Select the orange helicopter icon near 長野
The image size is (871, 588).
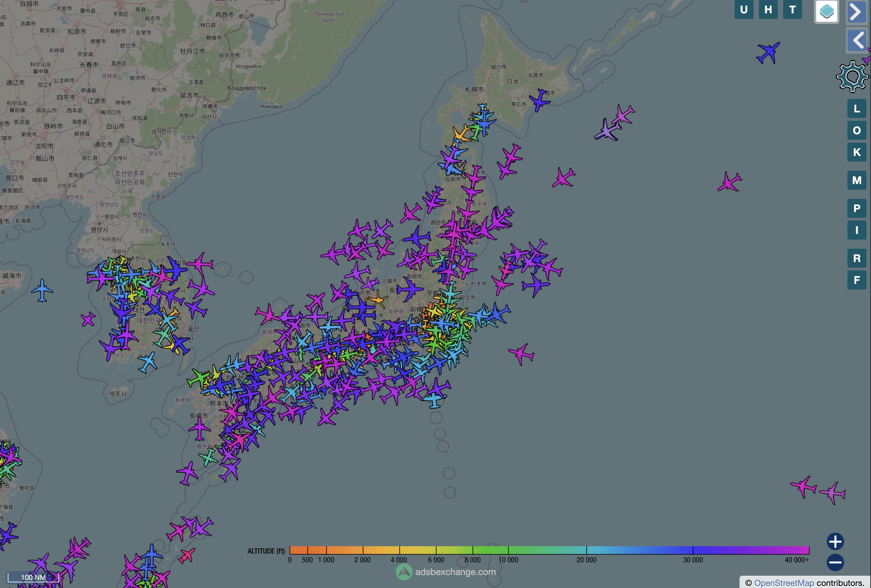tap(378, 300)
